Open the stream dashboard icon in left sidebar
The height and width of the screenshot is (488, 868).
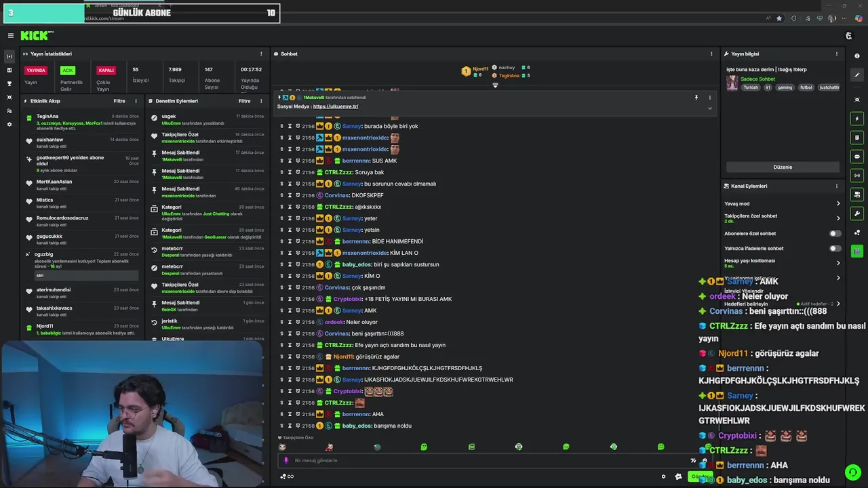click(9, 56)
